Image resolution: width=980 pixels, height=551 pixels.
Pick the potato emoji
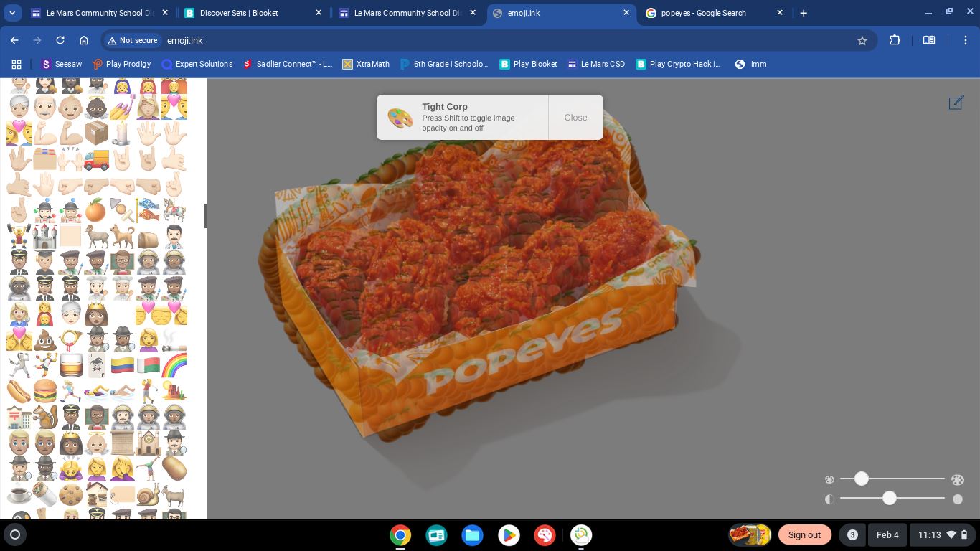[174, 468]
